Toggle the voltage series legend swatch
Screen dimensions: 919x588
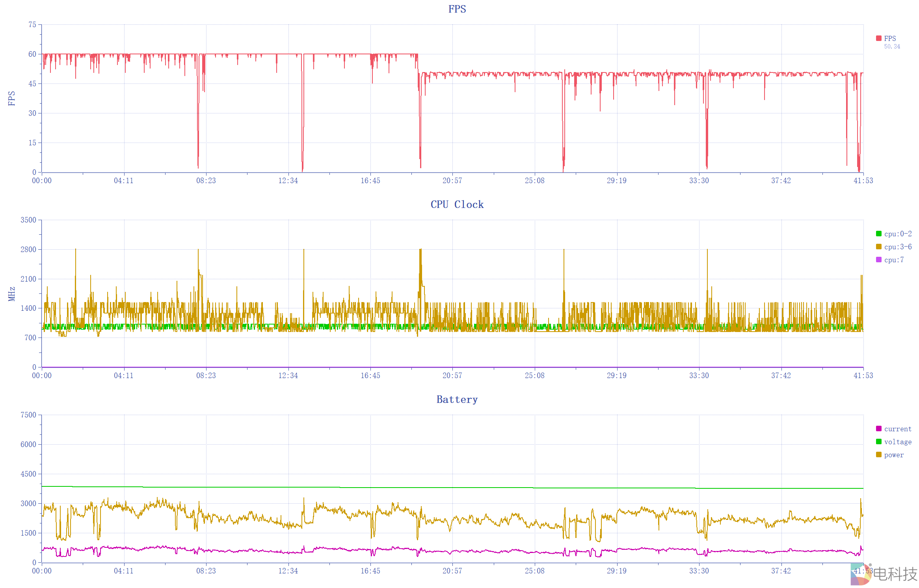click(878, 441)
